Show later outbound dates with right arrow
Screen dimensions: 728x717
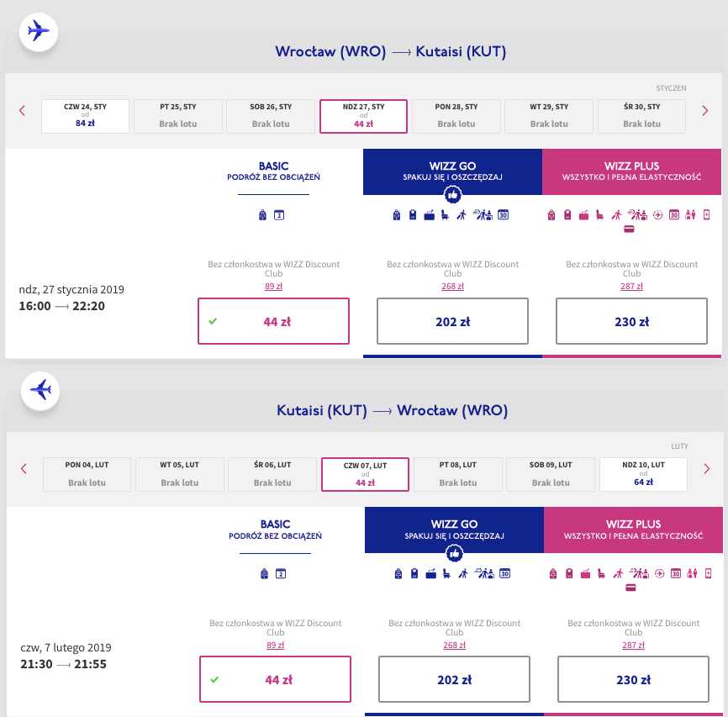(x=704, y=110)
